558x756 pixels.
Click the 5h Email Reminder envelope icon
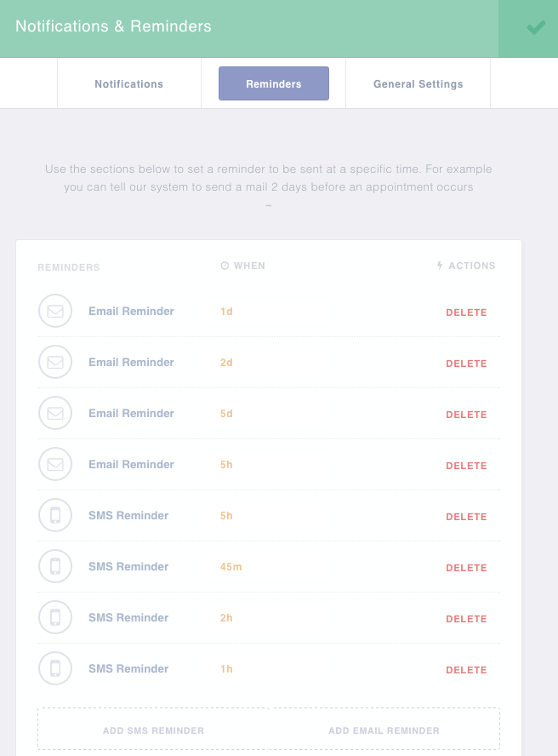click(55, 465)
